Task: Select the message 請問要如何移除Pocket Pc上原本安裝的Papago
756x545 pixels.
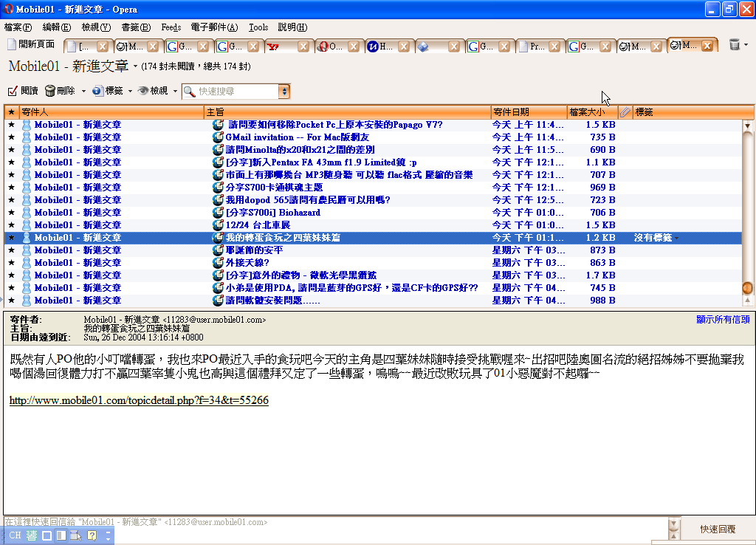Action: click(x=373, y=124)
